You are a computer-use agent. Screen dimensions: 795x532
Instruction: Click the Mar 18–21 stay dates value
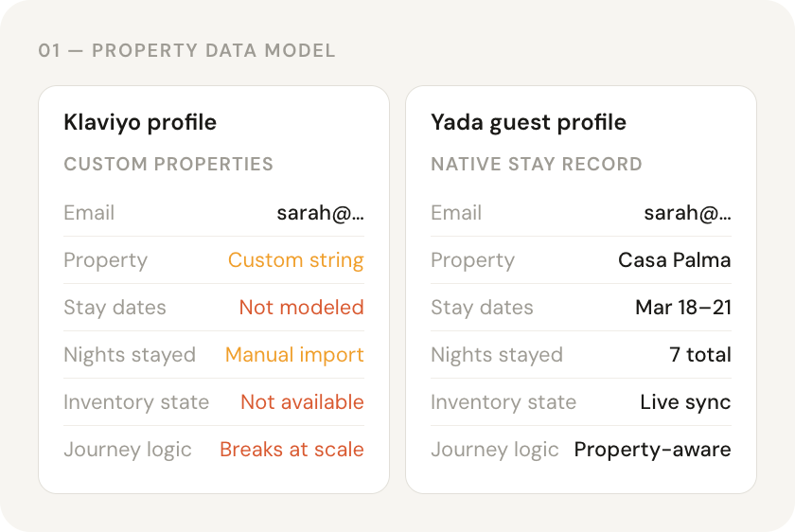point(683,308)
